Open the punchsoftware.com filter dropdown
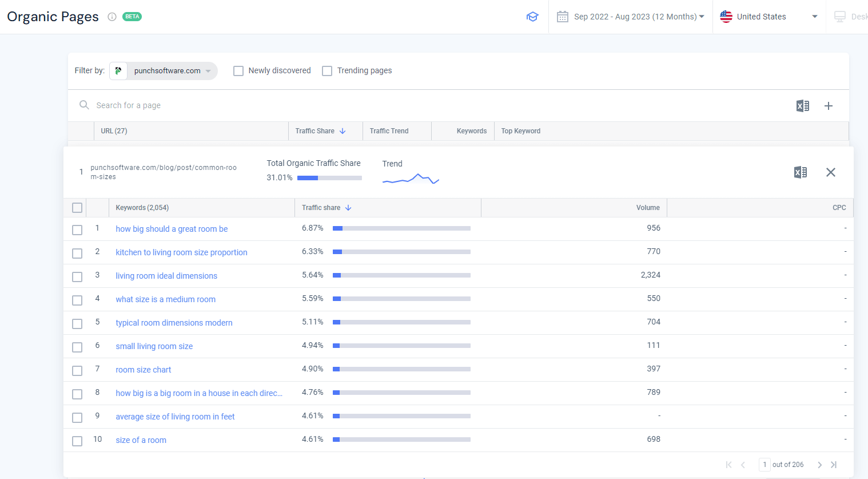The height and width of the screenshot is (479, 868). [x=164, y=71]
